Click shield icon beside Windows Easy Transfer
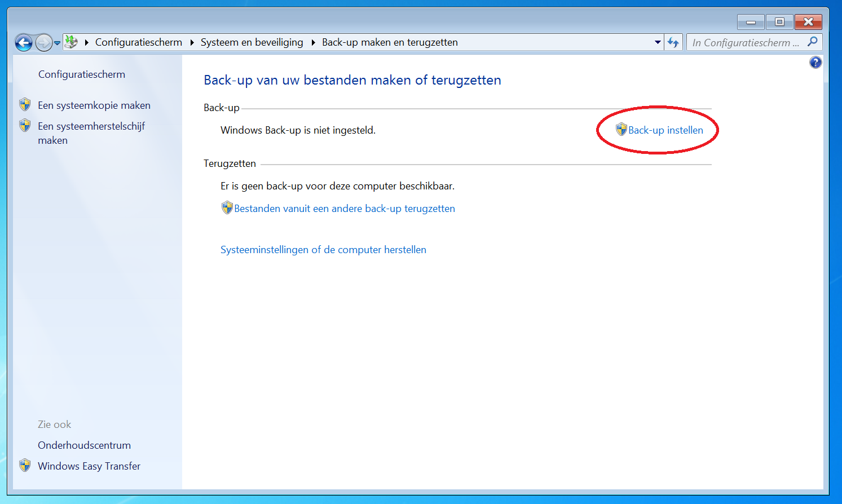 click(x=25, y=466)
